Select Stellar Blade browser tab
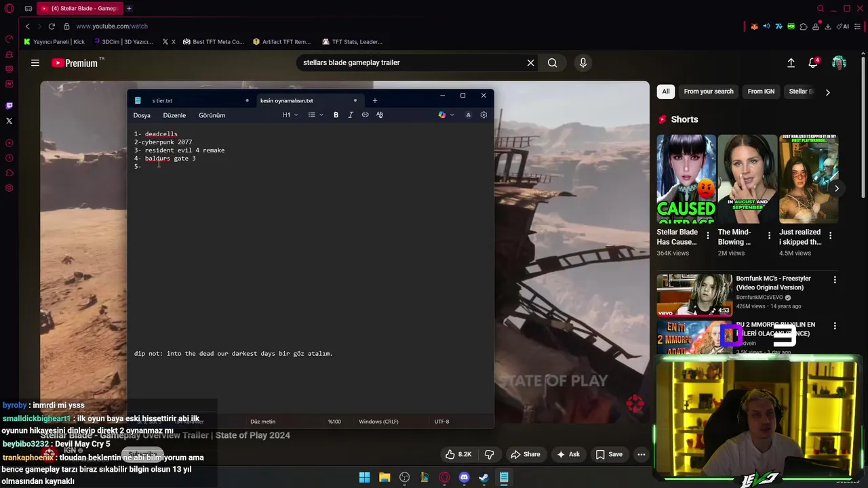 pos(81,8)
